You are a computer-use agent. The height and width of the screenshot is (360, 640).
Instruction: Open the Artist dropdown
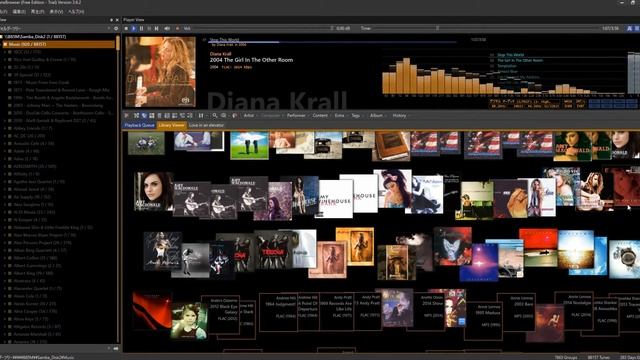tap(249, 116)
